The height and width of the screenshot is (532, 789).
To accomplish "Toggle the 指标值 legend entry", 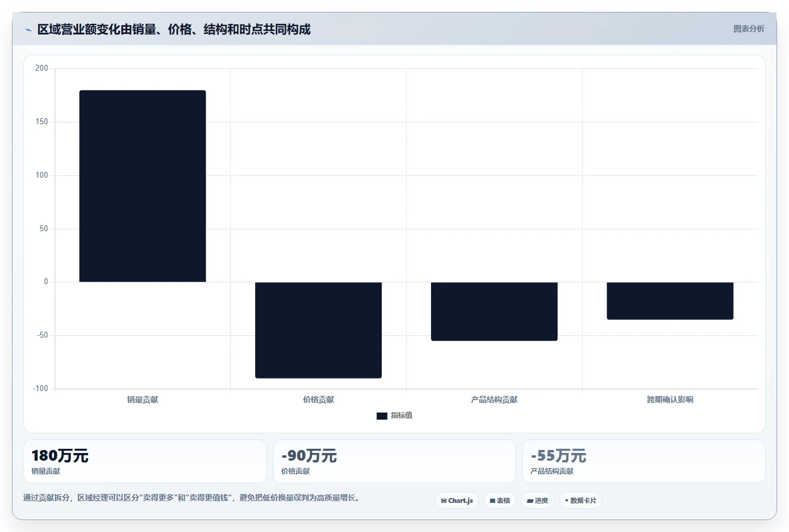I will 394,415.
